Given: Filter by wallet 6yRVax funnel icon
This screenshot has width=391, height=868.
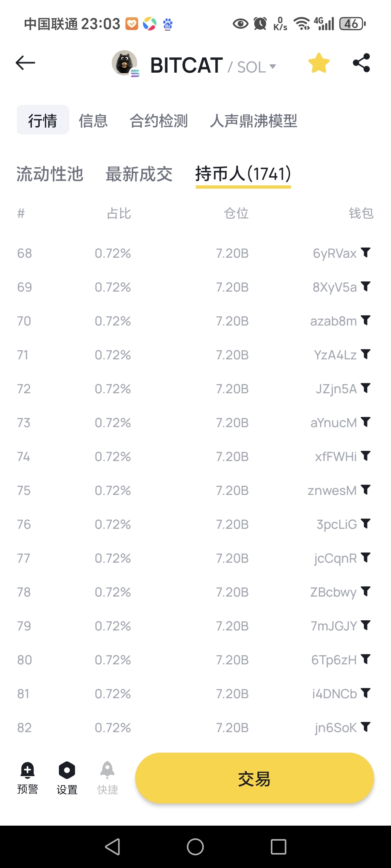Looking at the screenshot, I should coord(366,253).
